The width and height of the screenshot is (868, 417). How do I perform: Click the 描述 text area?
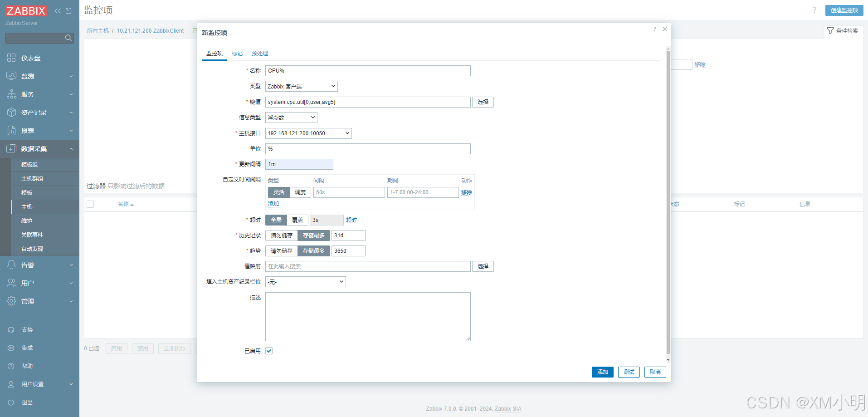pyautogui.click(x=368, y=317)
